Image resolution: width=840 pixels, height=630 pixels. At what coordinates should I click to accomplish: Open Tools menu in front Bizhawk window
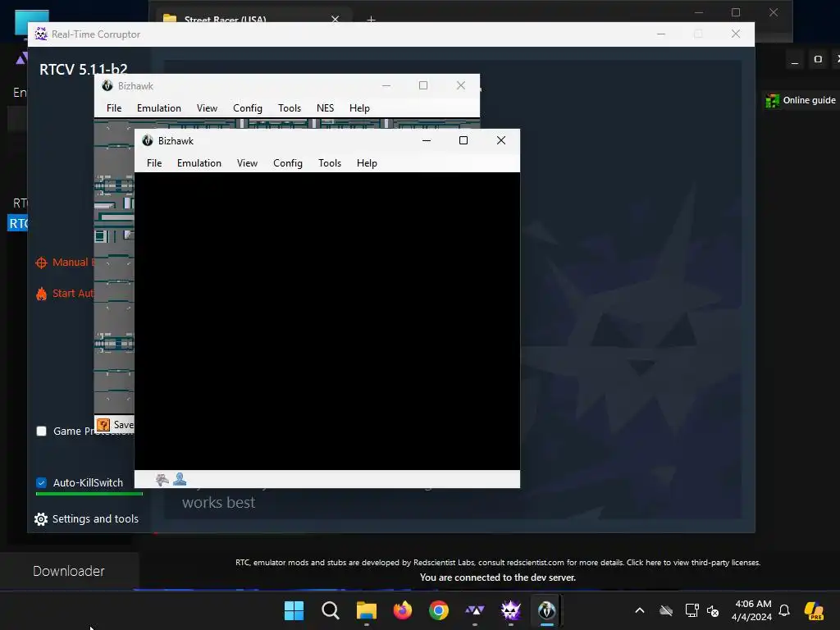[x=330, y=163]
